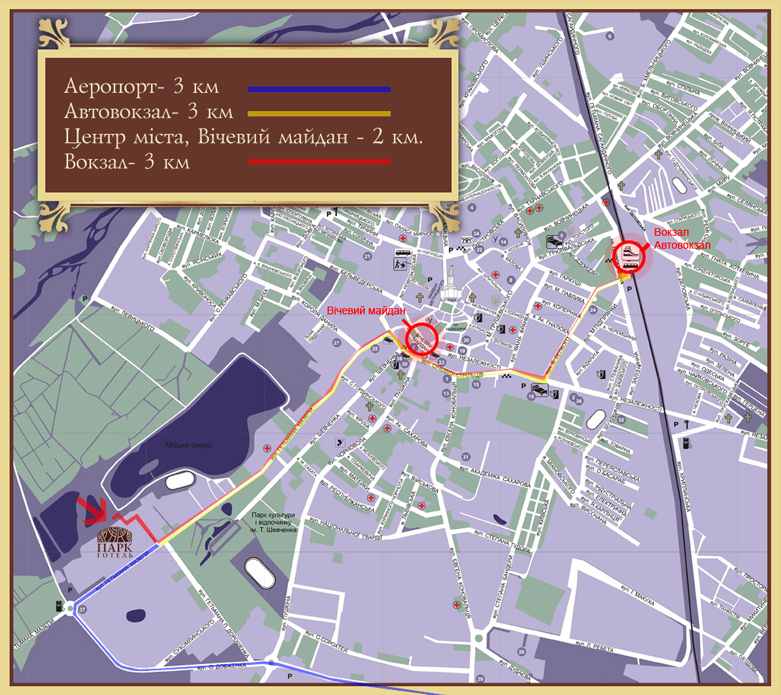Click the oval stadium in Shevchenko park

[x=260, y=572]
